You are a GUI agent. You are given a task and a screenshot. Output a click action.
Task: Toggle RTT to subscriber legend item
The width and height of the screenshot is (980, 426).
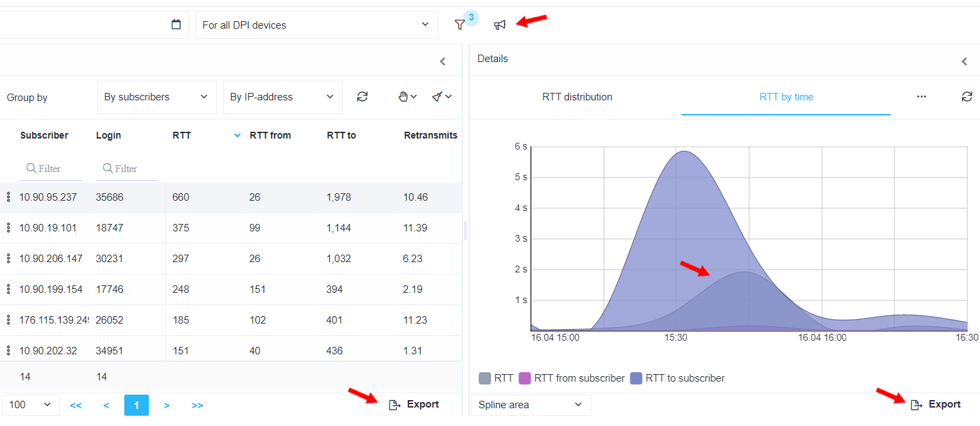(677, 378)
